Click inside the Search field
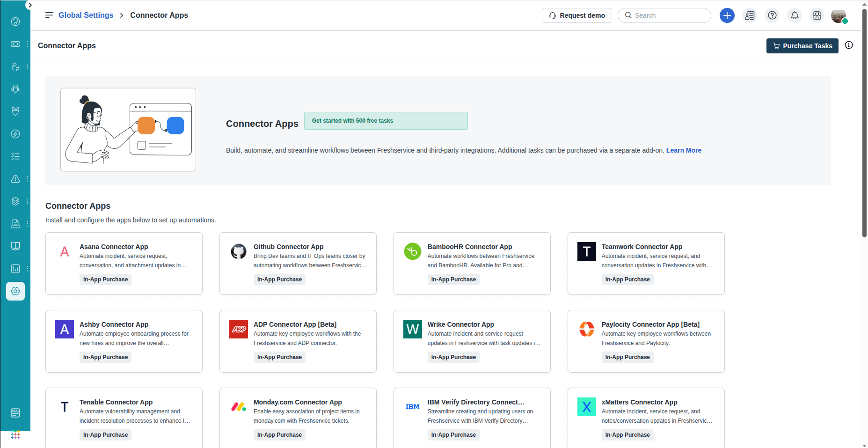Viewport: 868px width, 448px height. click(664, 15)
